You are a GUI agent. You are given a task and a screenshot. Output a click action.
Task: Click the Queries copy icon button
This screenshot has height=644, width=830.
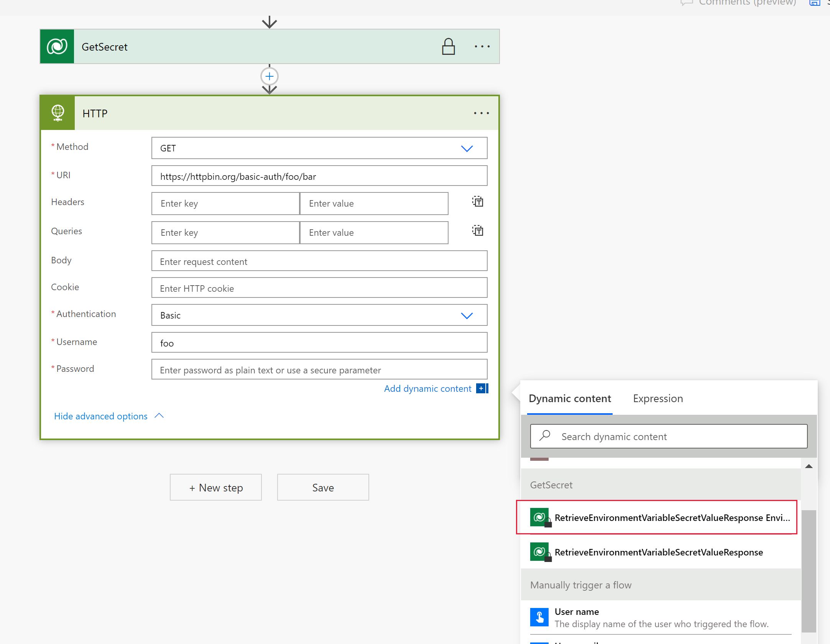coord(478,231)
